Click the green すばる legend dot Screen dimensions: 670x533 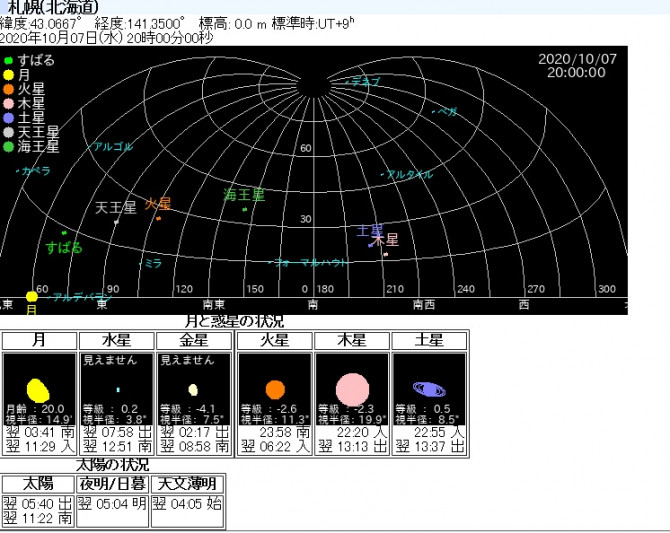click(8, 61)
